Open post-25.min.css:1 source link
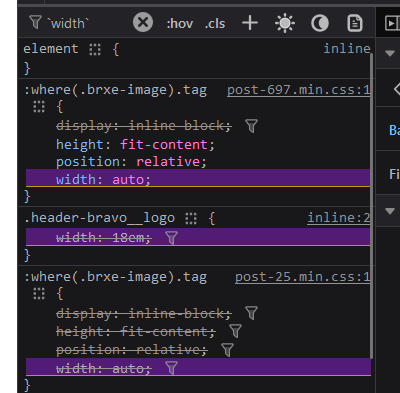Image resolution: width=400 pixels, height=393 pixels. (302, 277)
